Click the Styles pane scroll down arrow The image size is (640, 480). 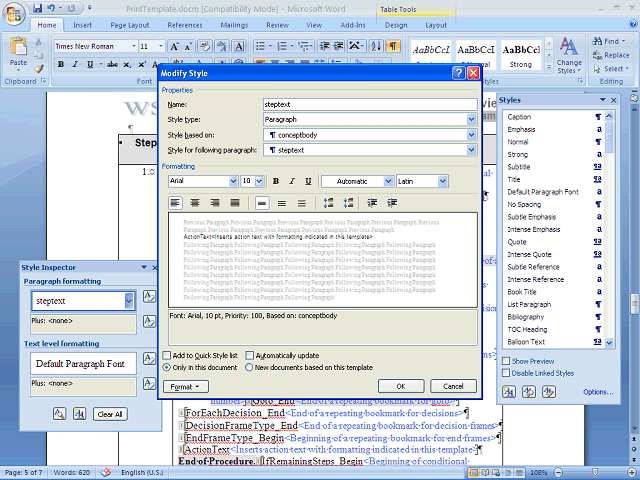[x=609, y=342]
